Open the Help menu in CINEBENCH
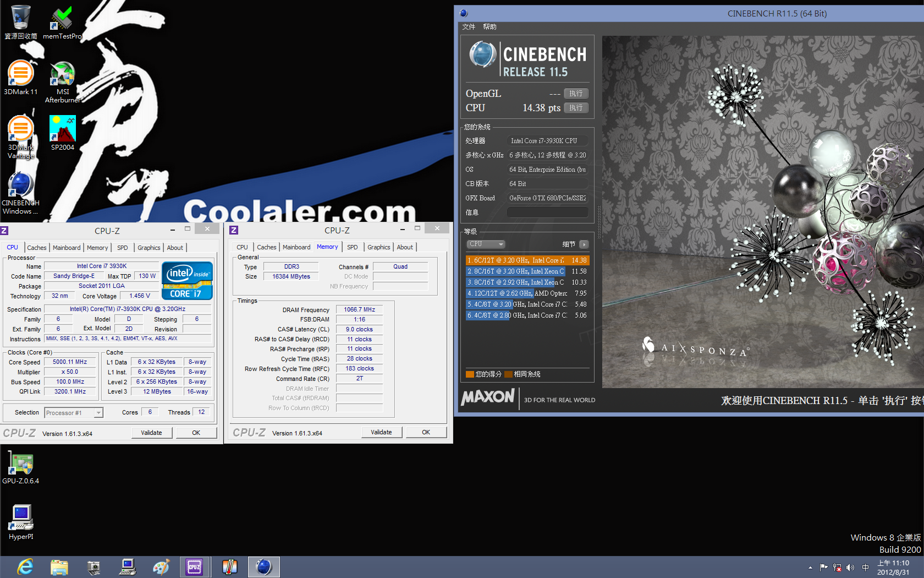This screenshot has height=578, width=924. click(490, 26)
